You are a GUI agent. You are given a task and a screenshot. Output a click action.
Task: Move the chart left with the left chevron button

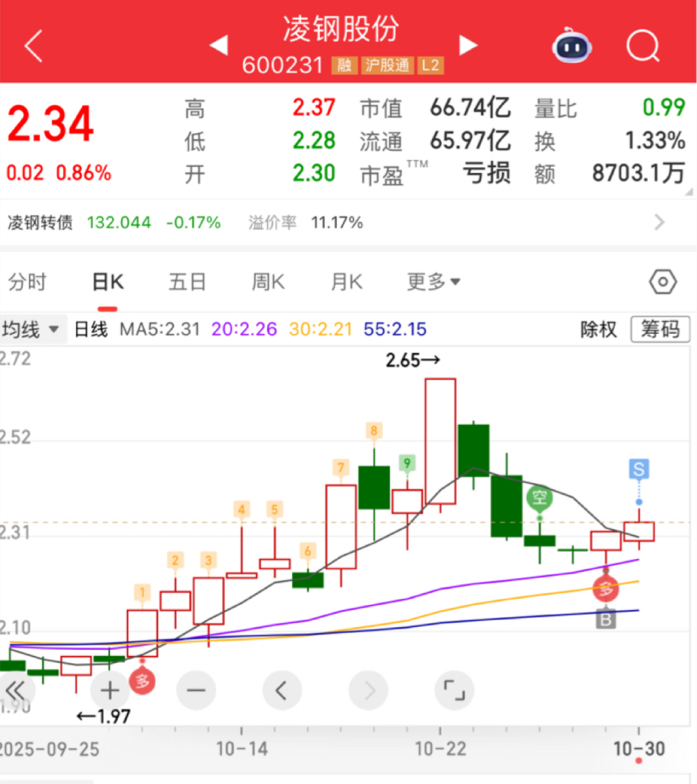(282, 691)
